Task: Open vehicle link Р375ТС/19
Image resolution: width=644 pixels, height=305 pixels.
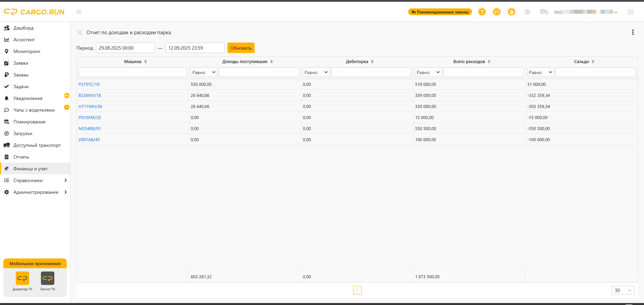Action: [89, 84]
